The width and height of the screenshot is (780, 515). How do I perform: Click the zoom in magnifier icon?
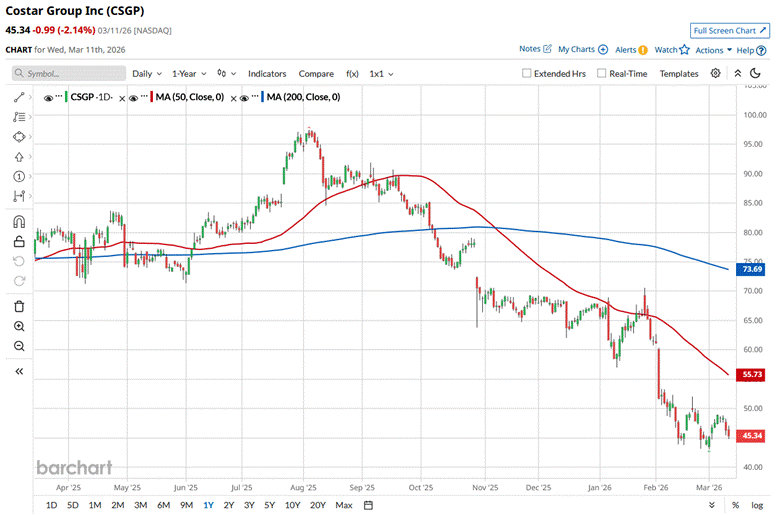[x=19, y=326]
